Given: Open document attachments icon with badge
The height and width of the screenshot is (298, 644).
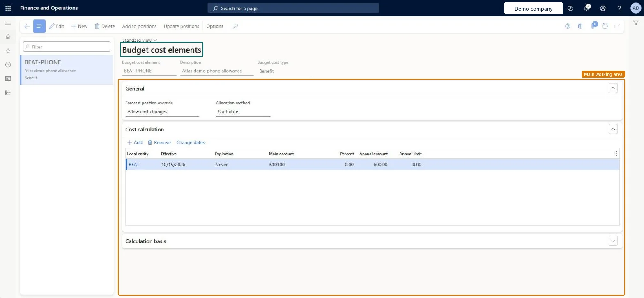Looking at the screenshot, I should click(x=593, y=25).
